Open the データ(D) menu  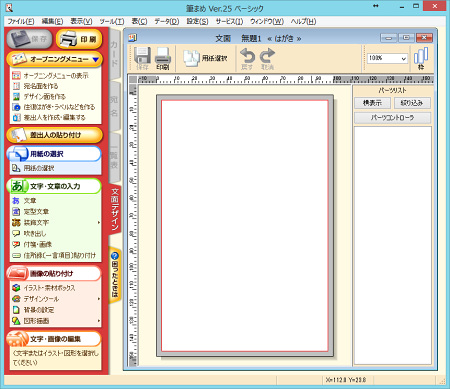pos(166,21)
